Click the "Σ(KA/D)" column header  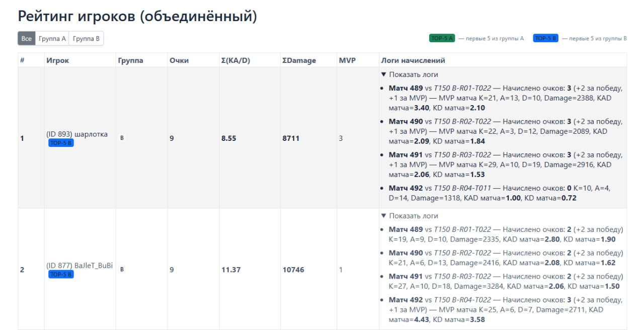tap(235, 60)
